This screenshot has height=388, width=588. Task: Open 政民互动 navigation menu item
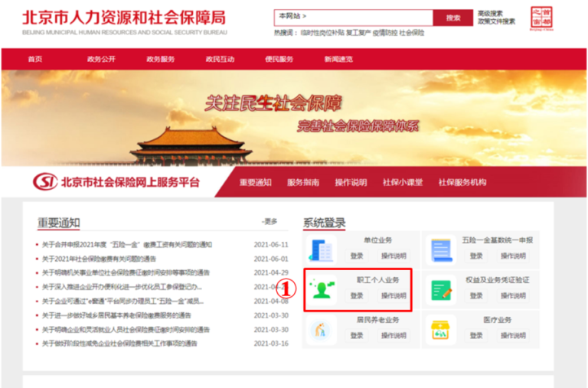click(x=220, y=59)
